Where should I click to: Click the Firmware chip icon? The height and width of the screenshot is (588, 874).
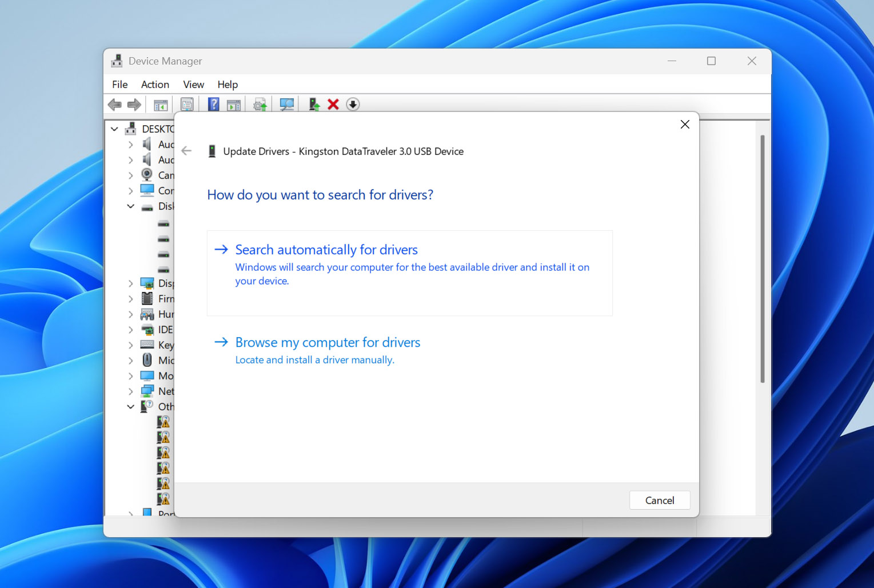coord(147,298)
